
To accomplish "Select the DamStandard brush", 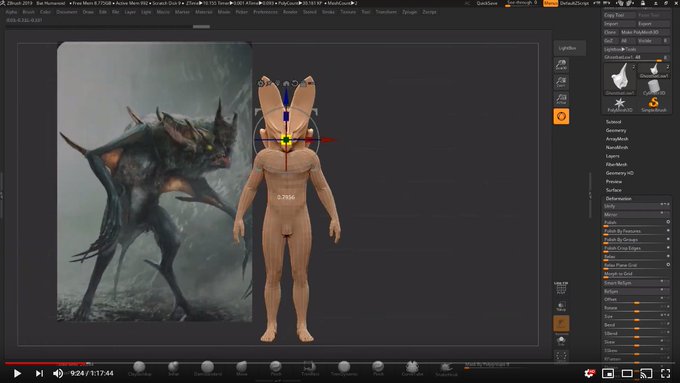I will (207, 368).
